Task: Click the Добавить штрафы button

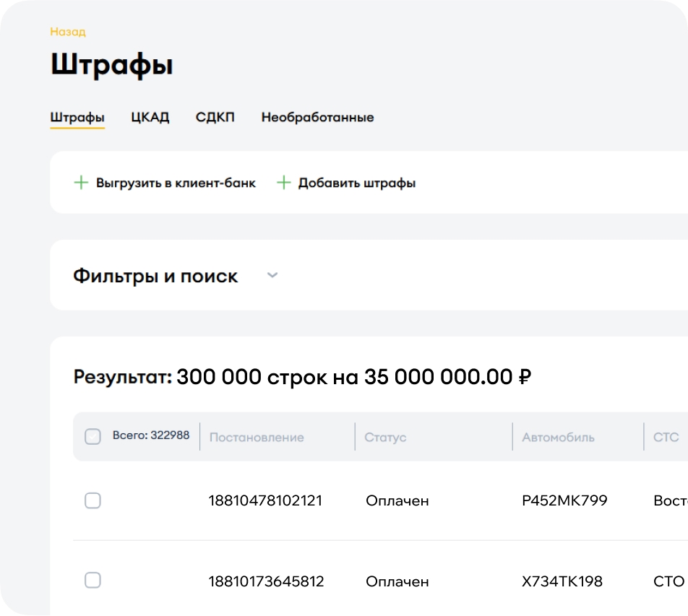Action: (x=356, y=183)
